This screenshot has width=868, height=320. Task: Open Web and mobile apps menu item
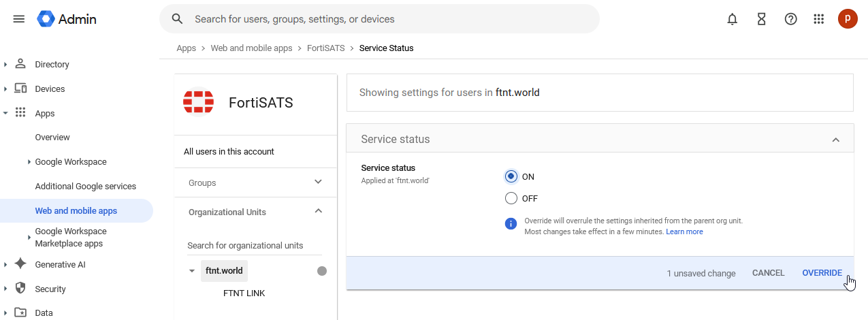(x=76, y=211)
